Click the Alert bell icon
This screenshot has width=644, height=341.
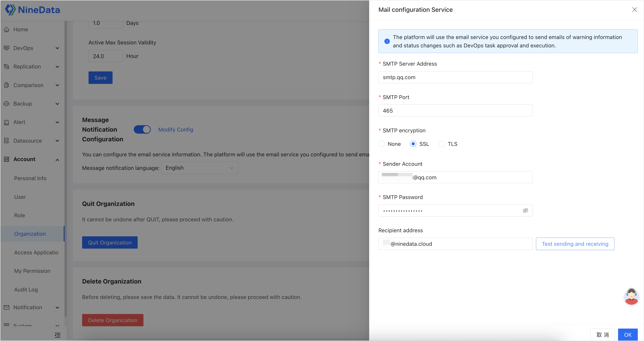click(x=7, y=122)
